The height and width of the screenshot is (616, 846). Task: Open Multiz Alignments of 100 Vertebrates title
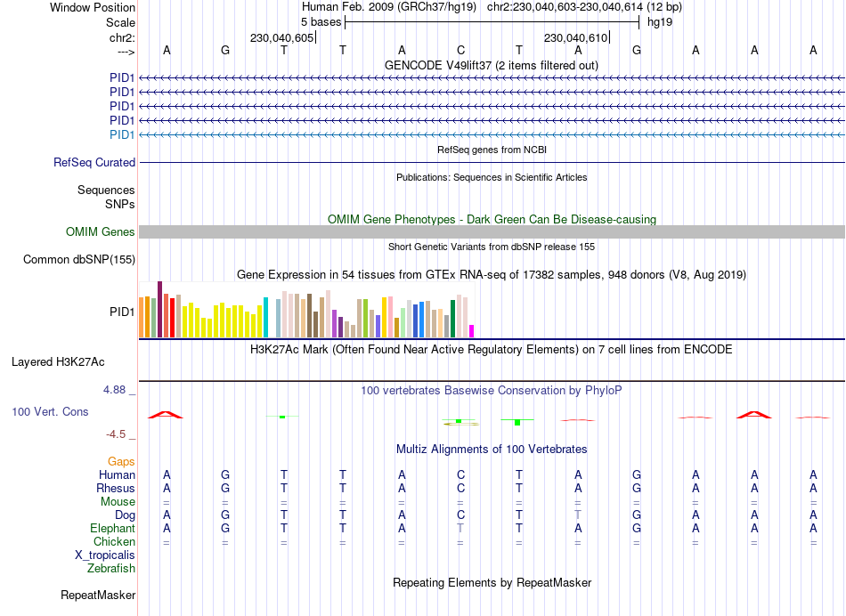coord(492,450)
